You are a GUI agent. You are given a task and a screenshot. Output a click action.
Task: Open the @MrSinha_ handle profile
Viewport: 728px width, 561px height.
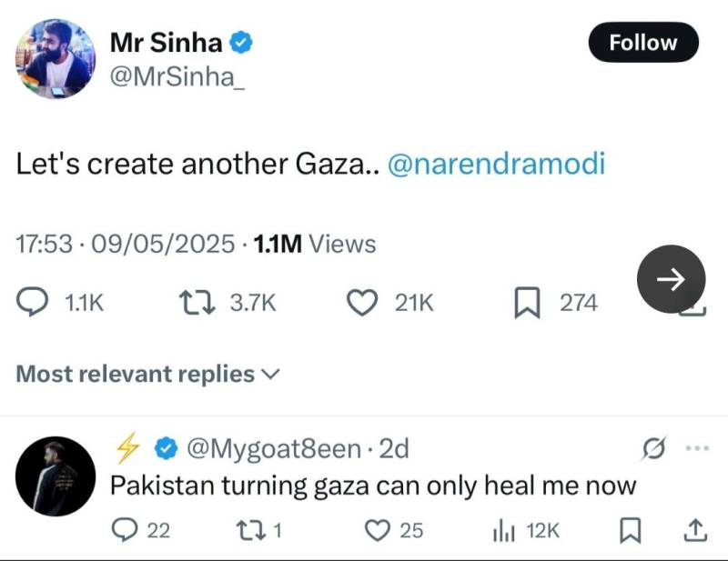[x=177, y=76]
